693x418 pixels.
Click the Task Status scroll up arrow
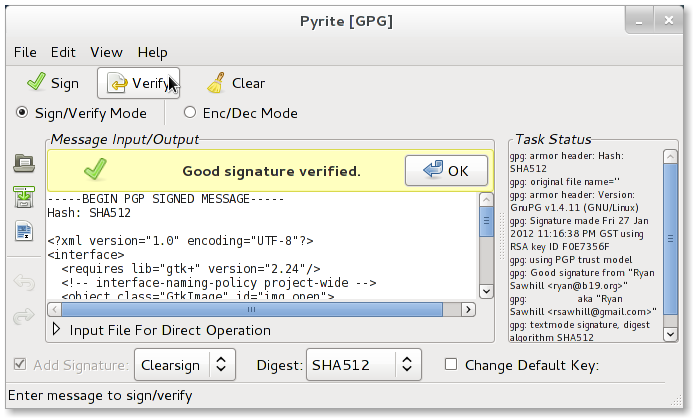[x=670, y=157]
